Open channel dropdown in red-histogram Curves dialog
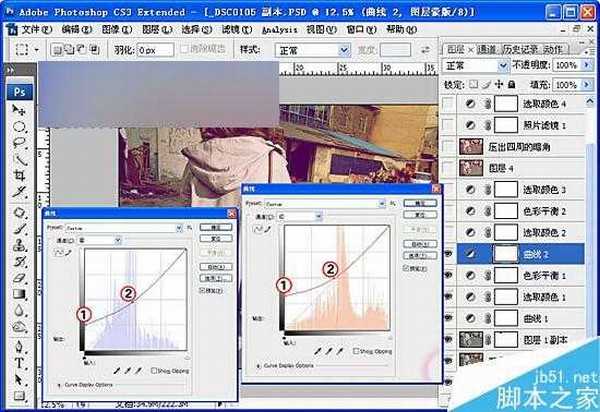This screenshot has height=412, width=600. point(300,217)
